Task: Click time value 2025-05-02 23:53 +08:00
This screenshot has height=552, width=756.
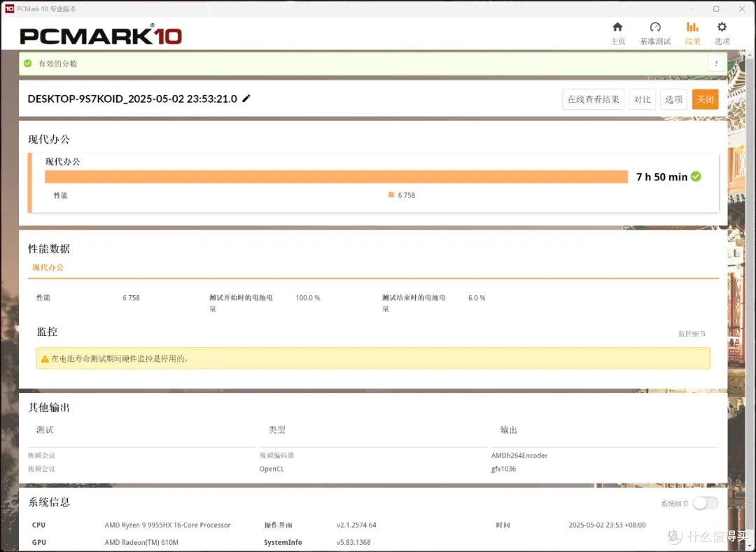Action: [606, 525]
